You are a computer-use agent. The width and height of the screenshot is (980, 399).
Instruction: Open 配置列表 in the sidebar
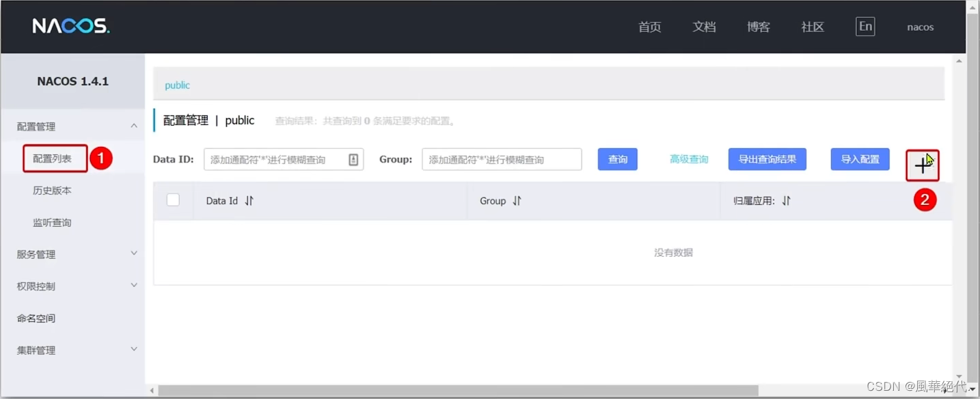point(52,159)
